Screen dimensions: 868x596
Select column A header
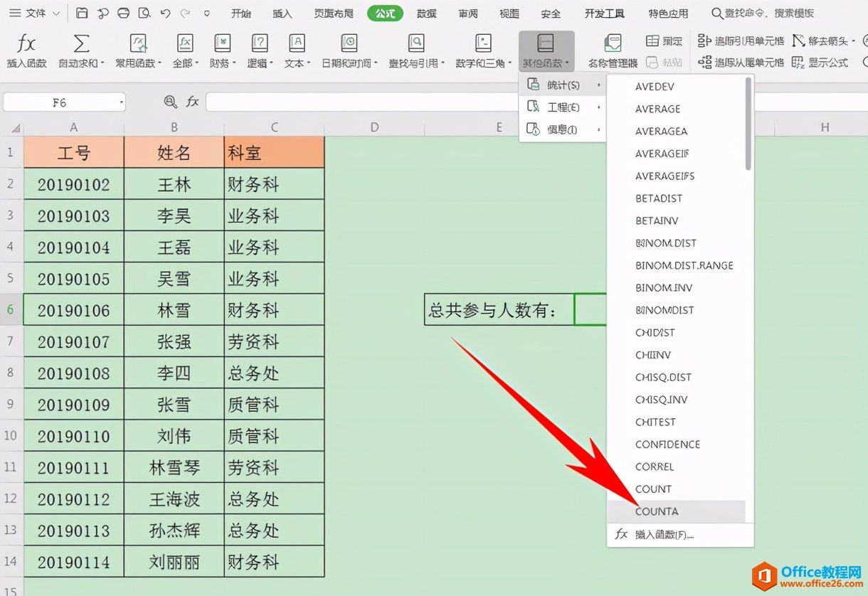74,128
